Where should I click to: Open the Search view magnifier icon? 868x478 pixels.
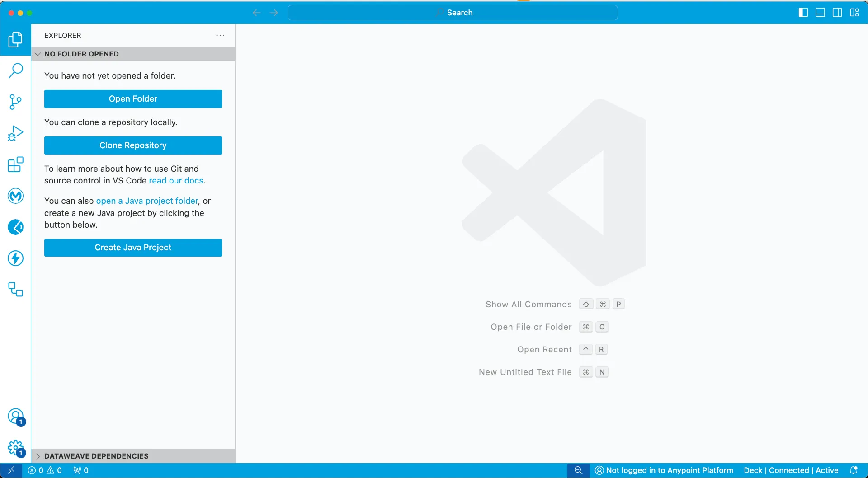(15, 70)
